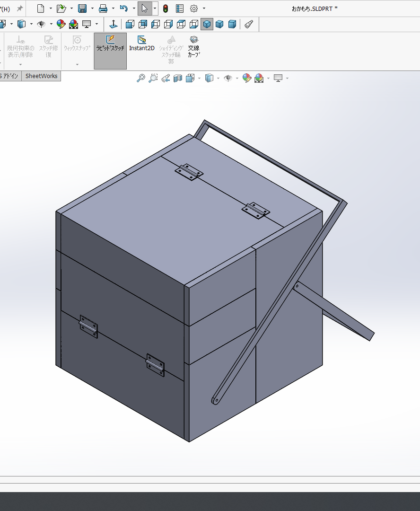
Task: Toggle シェイディングスケッチ輪郭 option
Action: coord(171,50)
